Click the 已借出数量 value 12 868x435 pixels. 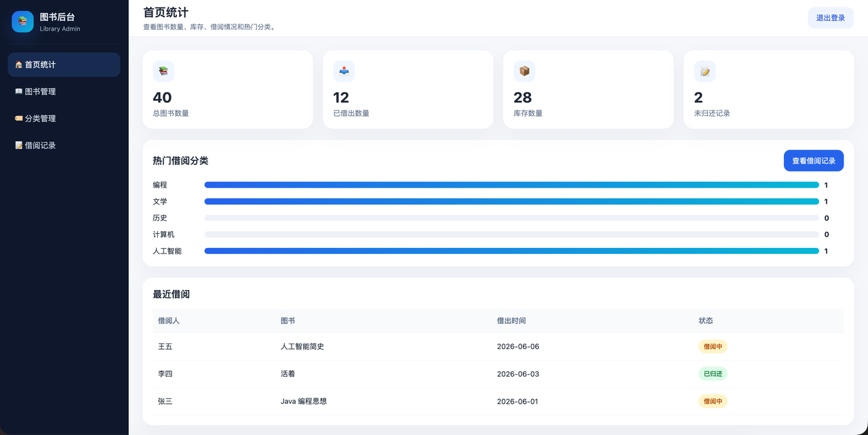[341, 98]
